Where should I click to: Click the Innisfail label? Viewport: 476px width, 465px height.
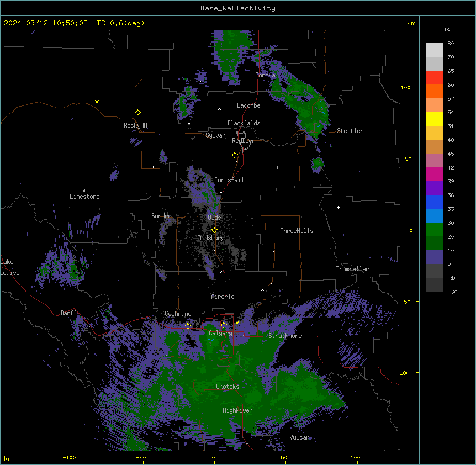pyautogui.click(x=229, y=180)
